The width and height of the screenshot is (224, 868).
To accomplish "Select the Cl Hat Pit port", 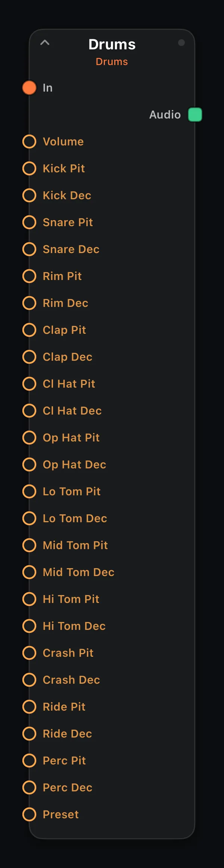I will click(29, 384).
